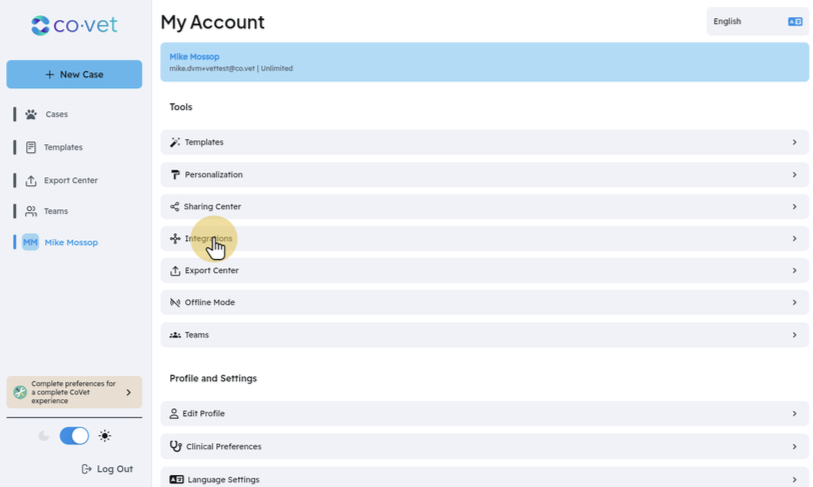Image resolution: width=813 pixels, height=487 pixels.
Task: Open the chevron on complete preferences banner
Action: pyautogui.click(x=129, y=392)
